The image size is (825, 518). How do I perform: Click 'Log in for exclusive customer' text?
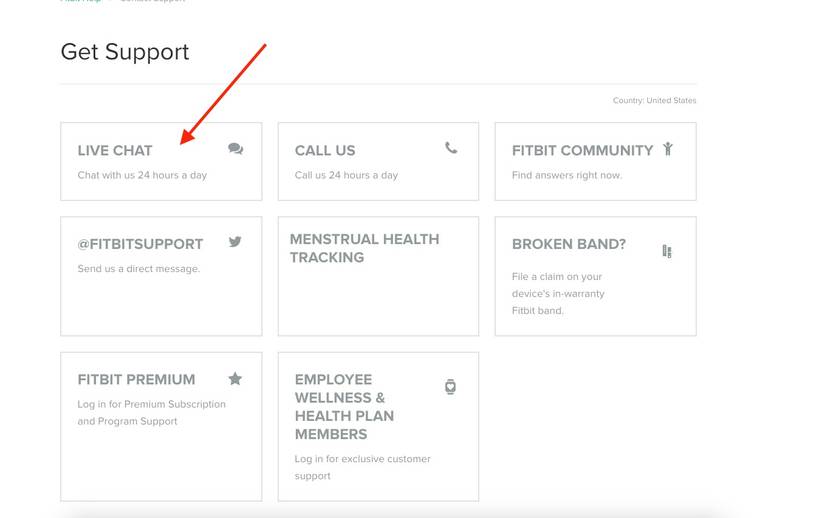point(363,459)
